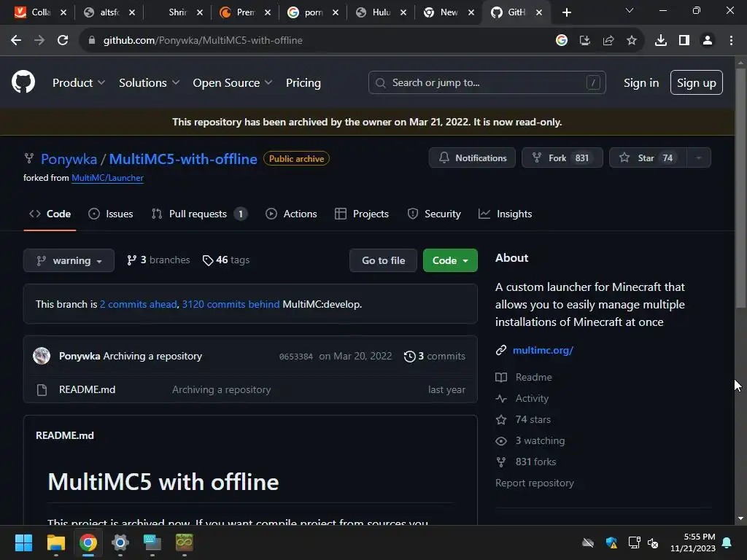View the 831 forks sidebar link
The image size is (747, 560).
pyautogui.click(x=535, y=462)
